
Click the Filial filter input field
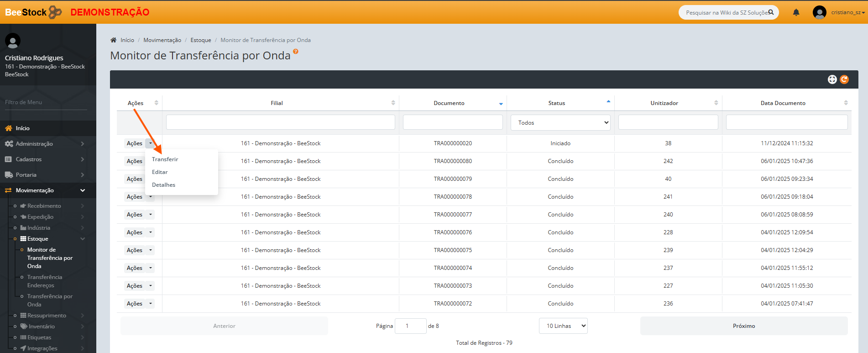[280, 122]
